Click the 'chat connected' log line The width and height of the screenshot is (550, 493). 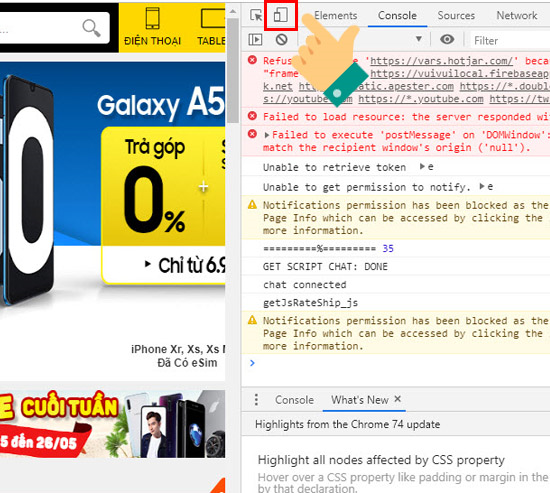click(x=304, y=285)
